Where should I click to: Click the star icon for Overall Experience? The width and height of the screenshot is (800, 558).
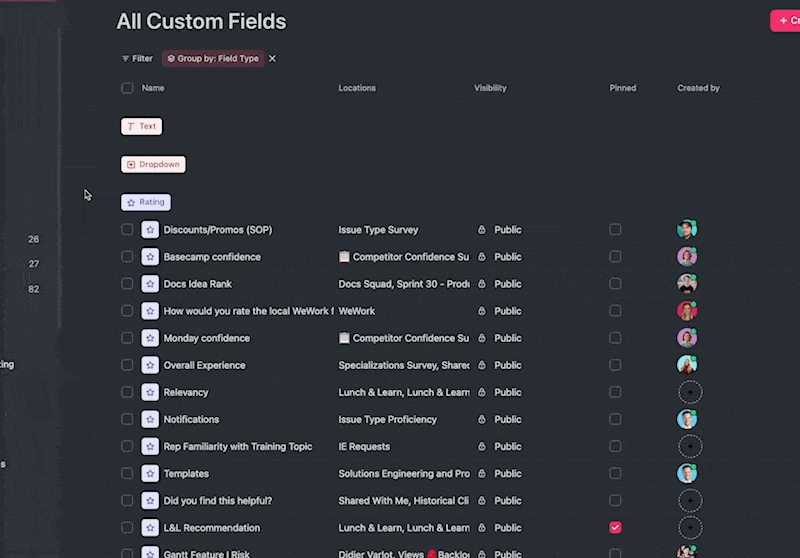(x=150, y=365)
